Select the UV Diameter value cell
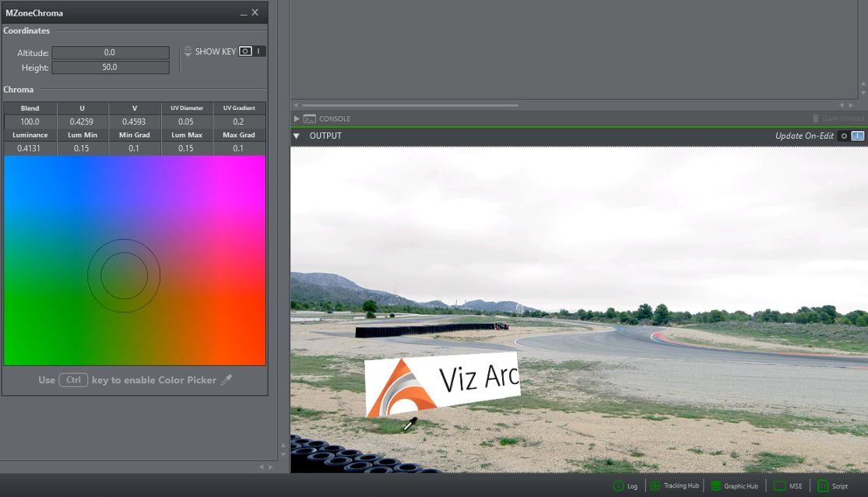The width and height of the screenshot is (868, 497). pyautogui.click(x=187, y=122)
